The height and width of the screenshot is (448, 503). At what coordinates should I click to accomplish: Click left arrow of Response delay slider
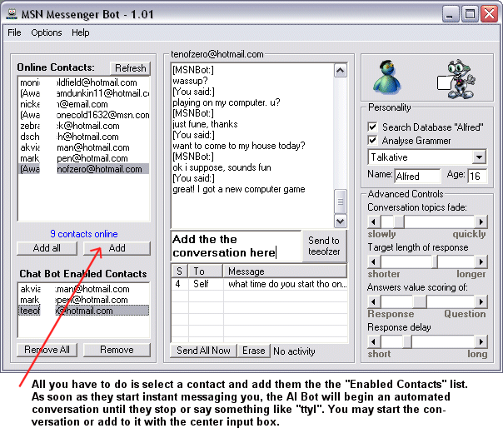click(374, 342)
